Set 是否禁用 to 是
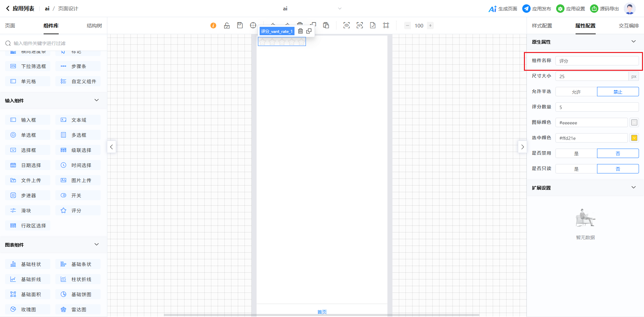This screenshot has width=644, height=317. point(576,154)
